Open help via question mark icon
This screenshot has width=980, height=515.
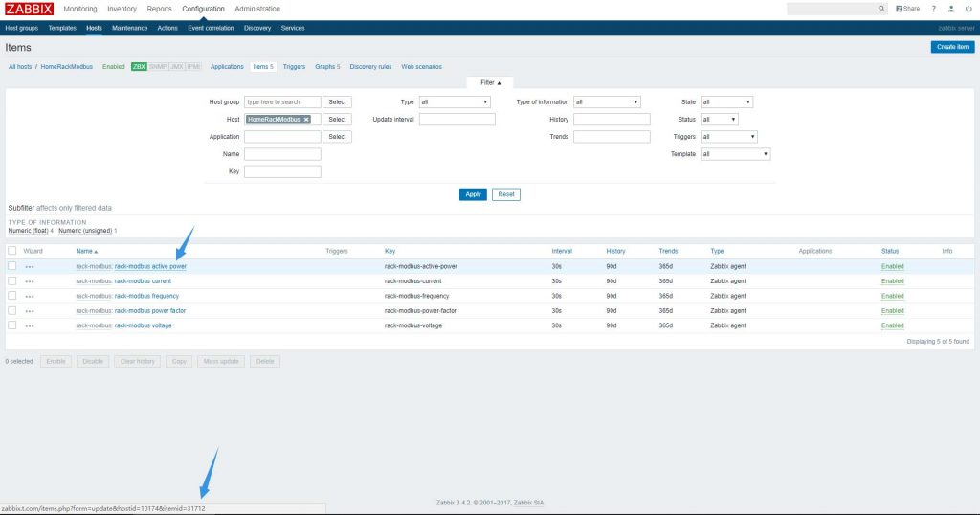pos(933,9)
